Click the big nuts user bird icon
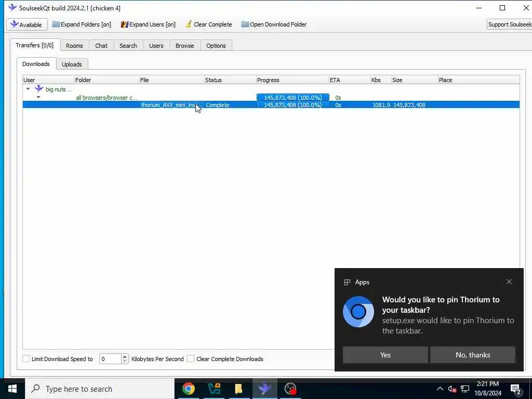Viewport: 532px width, 399px height. coord(39,88)
